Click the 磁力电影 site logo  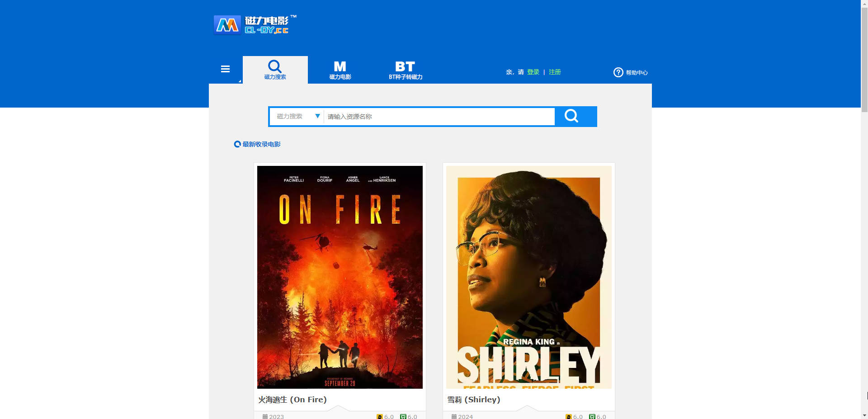click(255, 25)
